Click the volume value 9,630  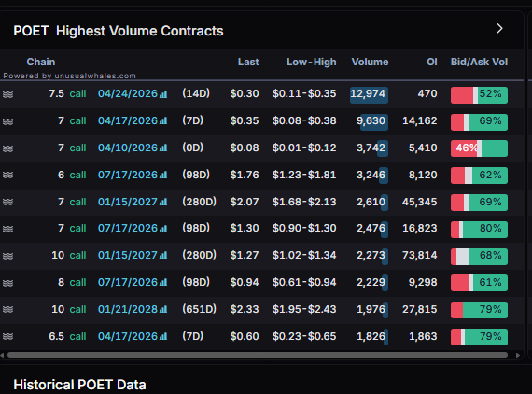pos(371,120)
